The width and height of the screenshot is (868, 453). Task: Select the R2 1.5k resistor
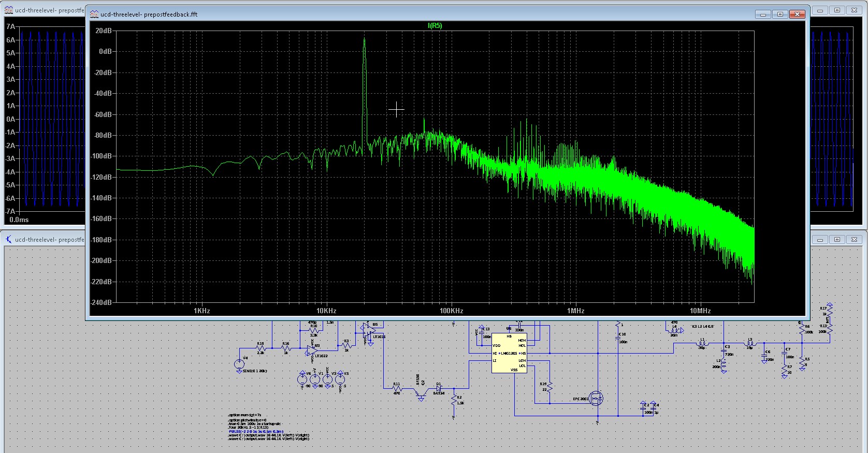point(454,400)
